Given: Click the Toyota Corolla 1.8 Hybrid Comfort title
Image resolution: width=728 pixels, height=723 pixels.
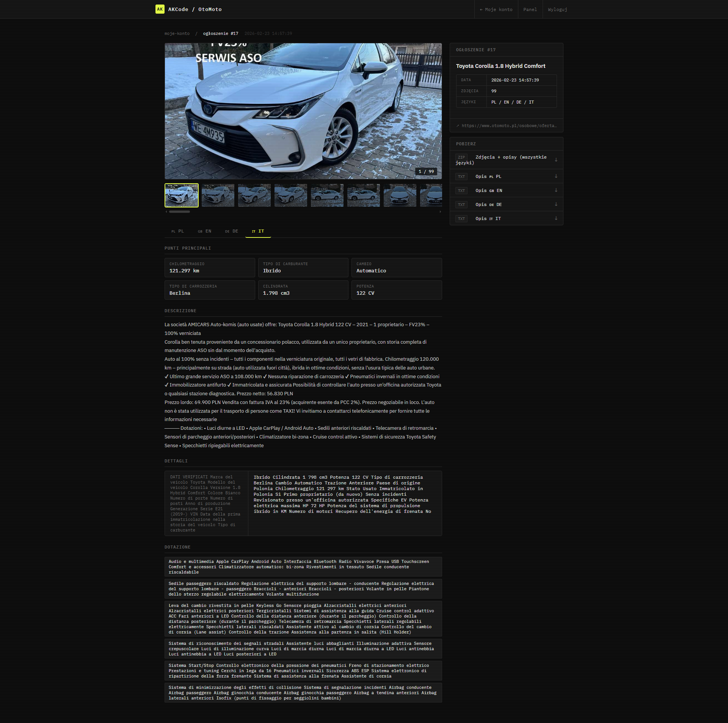Looking at the screenshot, I should coord(500,66).
